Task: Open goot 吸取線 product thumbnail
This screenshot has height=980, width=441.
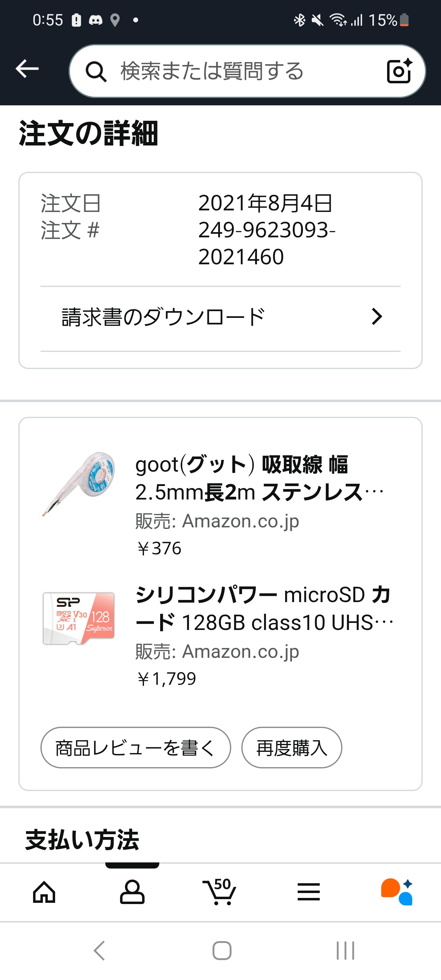Action: (x=79, y=484)
